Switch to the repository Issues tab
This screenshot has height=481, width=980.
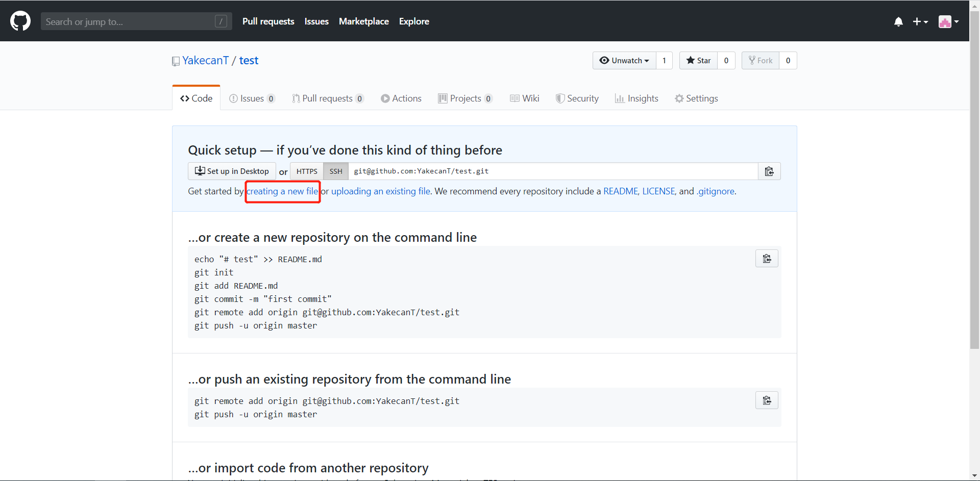tap(252, 98)
